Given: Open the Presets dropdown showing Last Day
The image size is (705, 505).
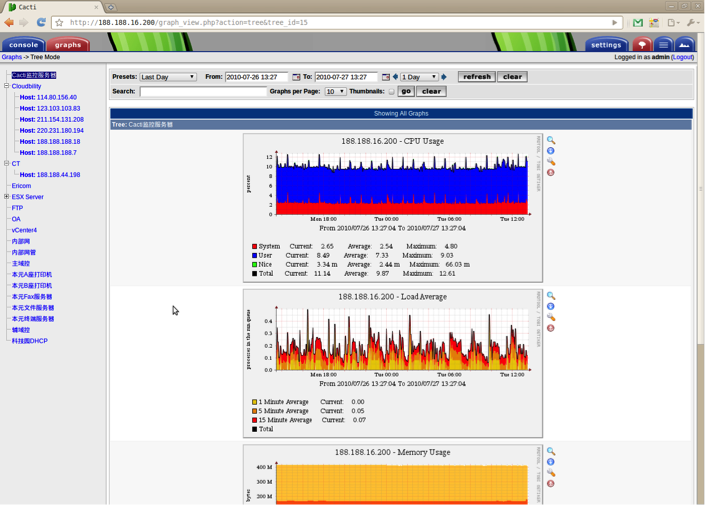Looking at the screenshot, I should (x=168, y=77).
